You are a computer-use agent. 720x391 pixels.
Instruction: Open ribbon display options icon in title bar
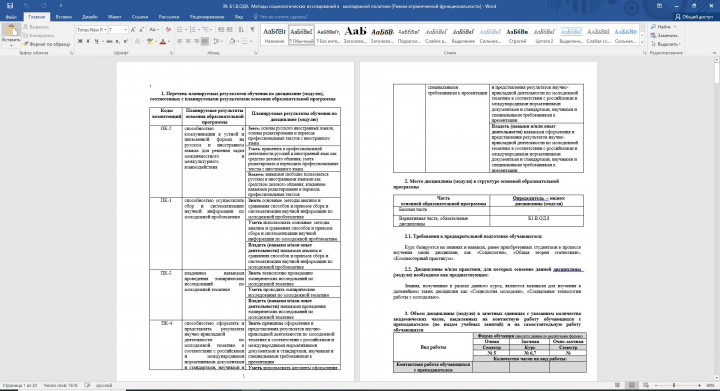pyautogui.click(x=659, y=6)
